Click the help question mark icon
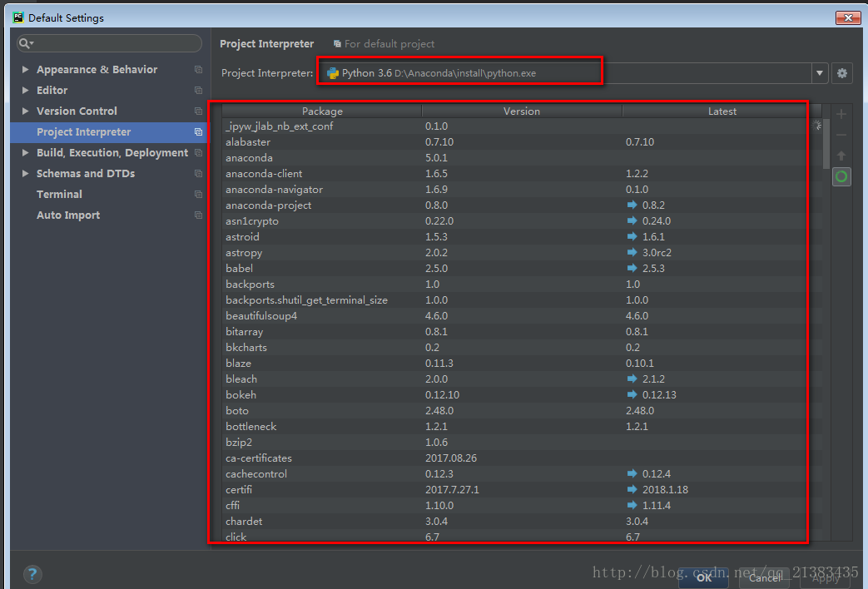This screenshot has width=868, height=589. pyautogui.click(x=32, y=574)
